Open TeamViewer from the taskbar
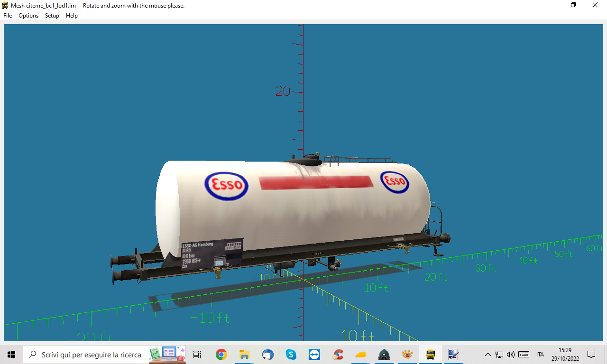The height and width of the screenshot is (364, 607). point(314,355)
